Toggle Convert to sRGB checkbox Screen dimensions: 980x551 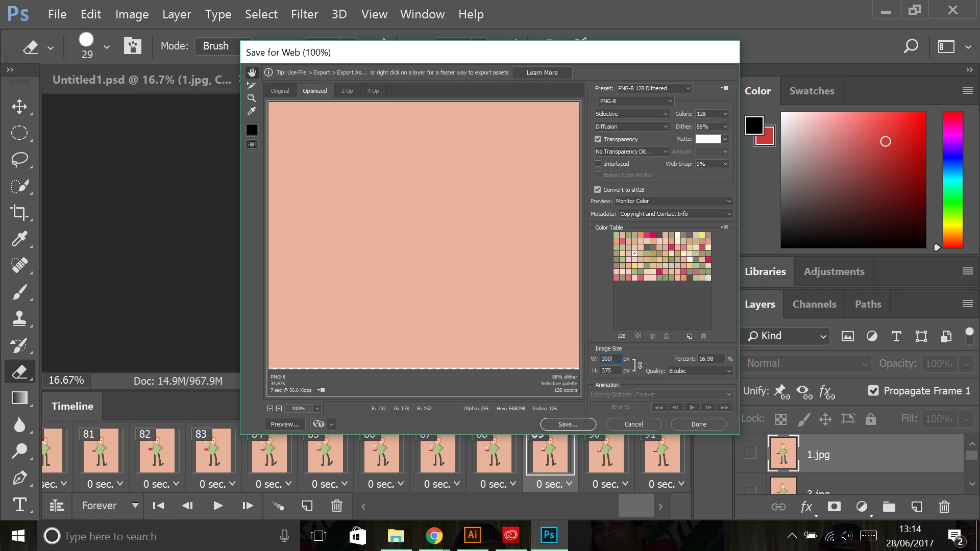[598, 190]
